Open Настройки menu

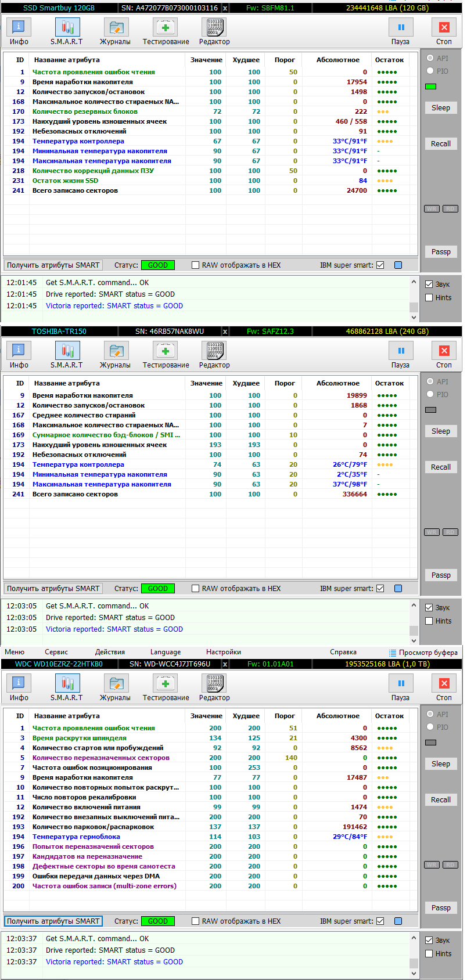(224, 652)
